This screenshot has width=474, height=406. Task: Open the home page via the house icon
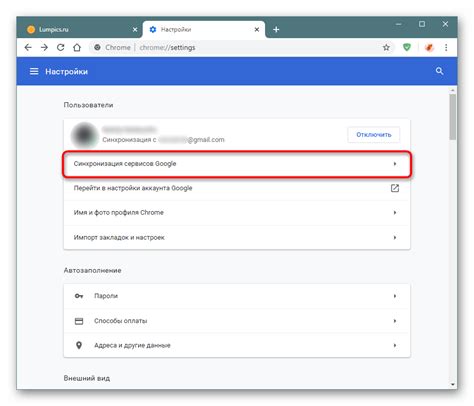77,48
